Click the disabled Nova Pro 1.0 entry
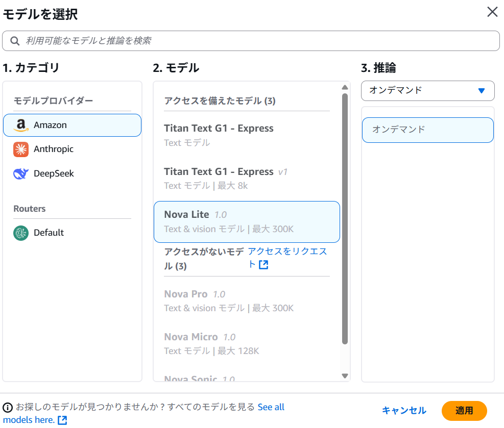 pyautogui.click(x=247, y=301)
